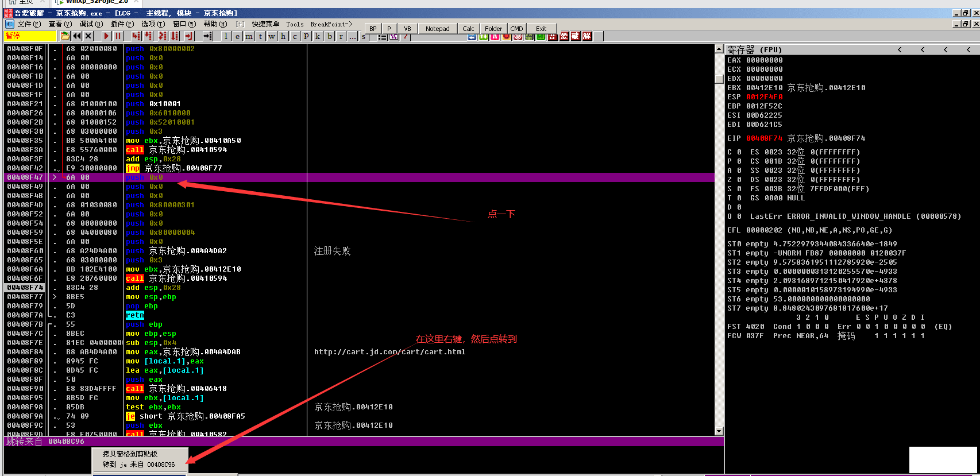Click the P quick button
This screenshot has height=476, width=980.
389,28
